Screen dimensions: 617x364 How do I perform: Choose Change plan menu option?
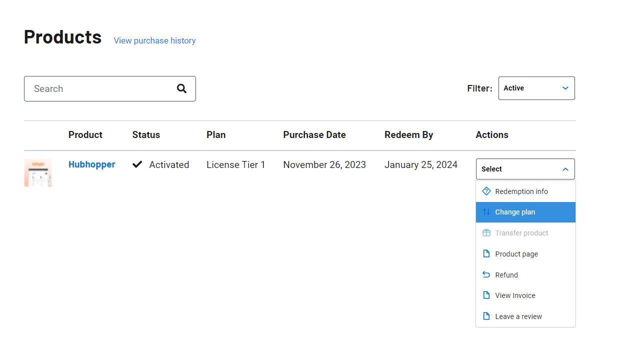click(525, 212)
